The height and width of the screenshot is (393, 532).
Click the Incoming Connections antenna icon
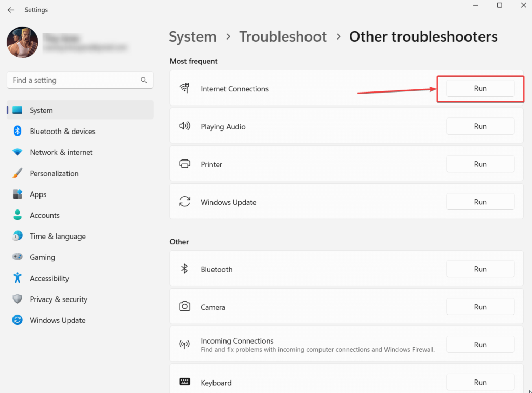pos(184,345)
